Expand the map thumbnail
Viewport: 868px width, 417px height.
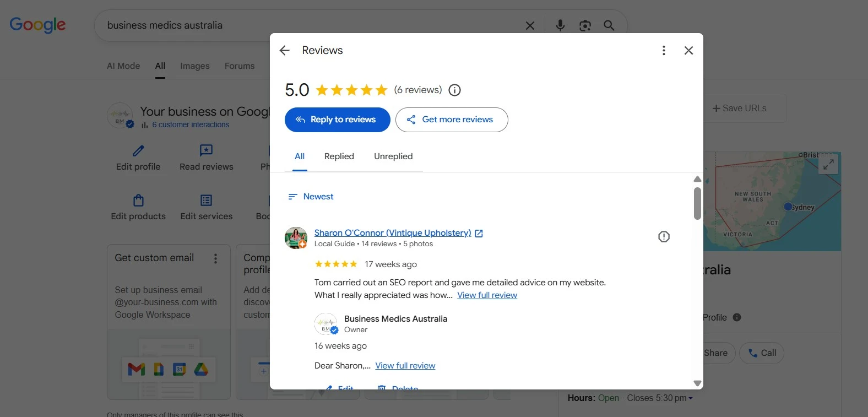(828, 164)
